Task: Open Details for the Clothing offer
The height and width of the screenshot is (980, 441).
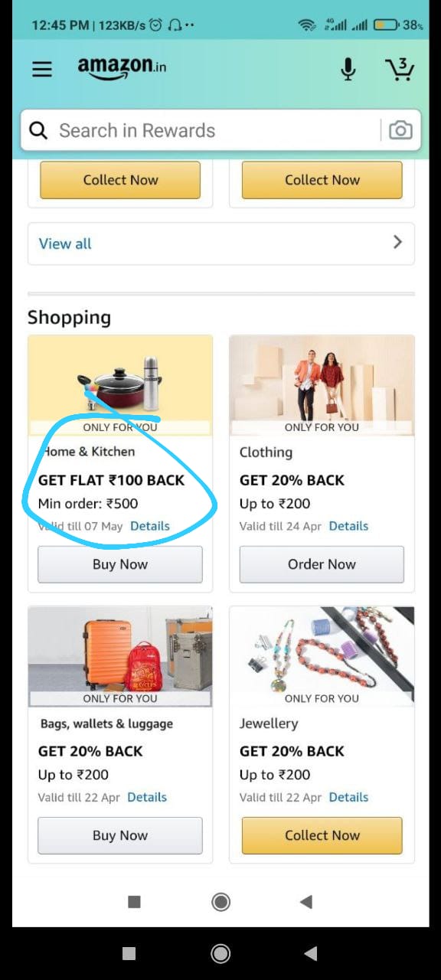Action: 348,526
